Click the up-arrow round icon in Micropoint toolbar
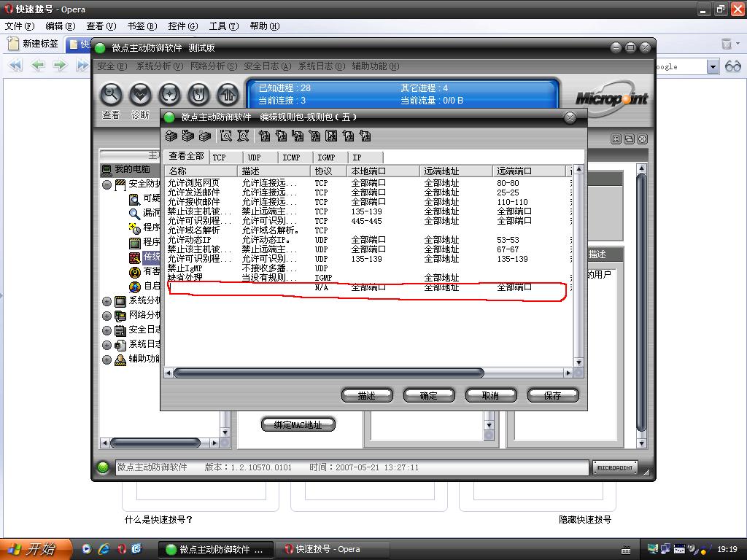747x560 pixels. pyautogui.click(x=228, y=95)
